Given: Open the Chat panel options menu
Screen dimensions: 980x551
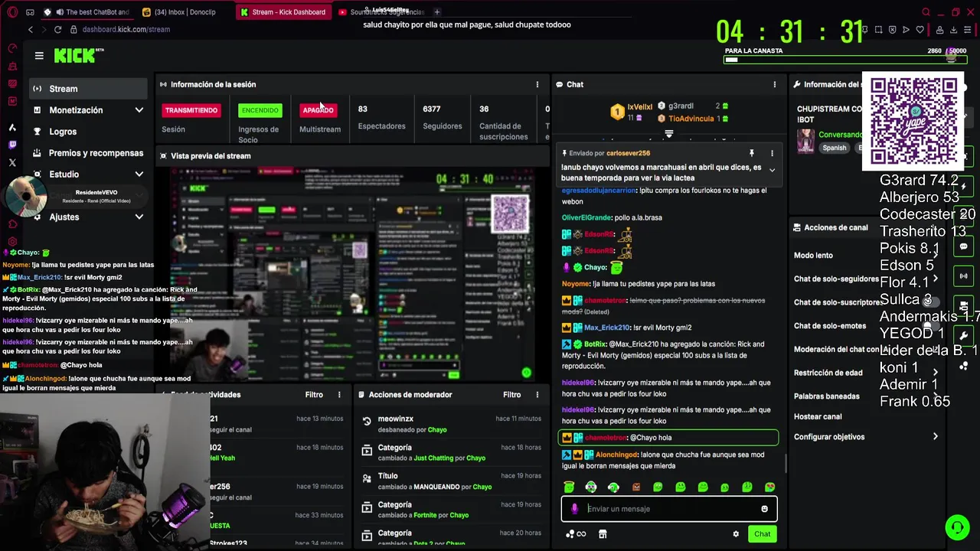Looking at the screenshot, I should pos(774,84).
